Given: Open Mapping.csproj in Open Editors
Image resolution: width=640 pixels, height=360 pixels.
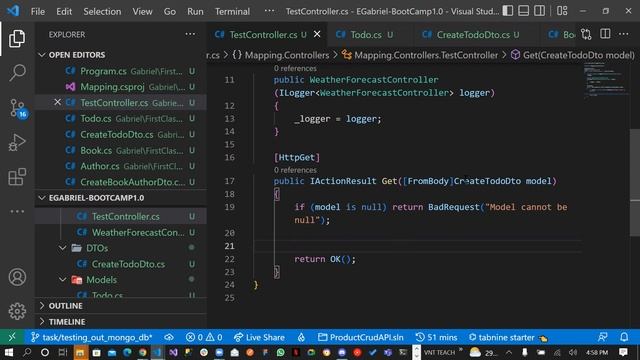Looking at the screenshot, I should (x=121, y=87).
